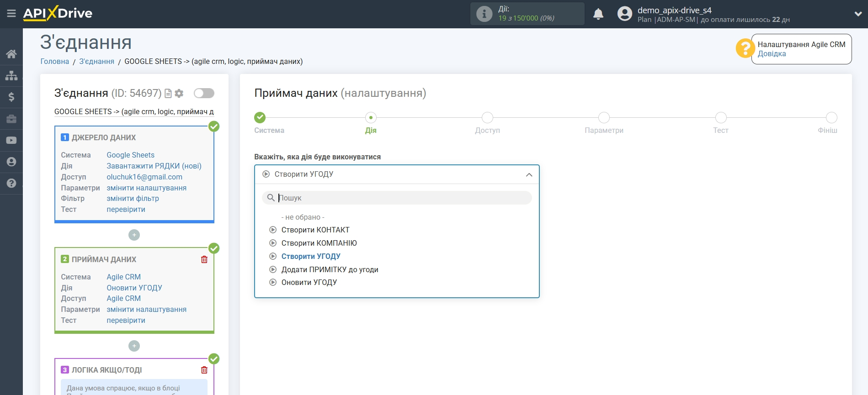
Task: Click receiver перевірити test link
Action: click(126, 321)
